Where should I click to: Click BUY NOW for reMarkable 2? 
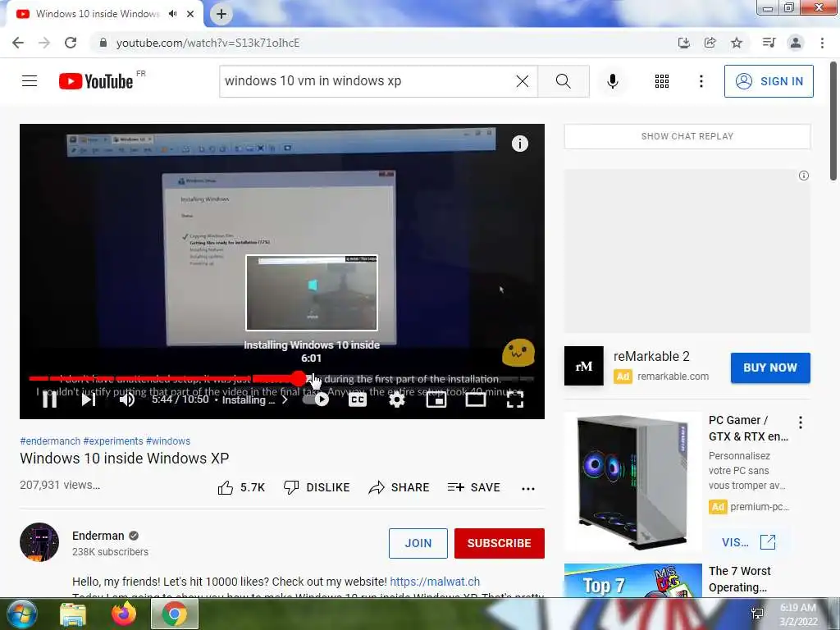coord(769,367)
